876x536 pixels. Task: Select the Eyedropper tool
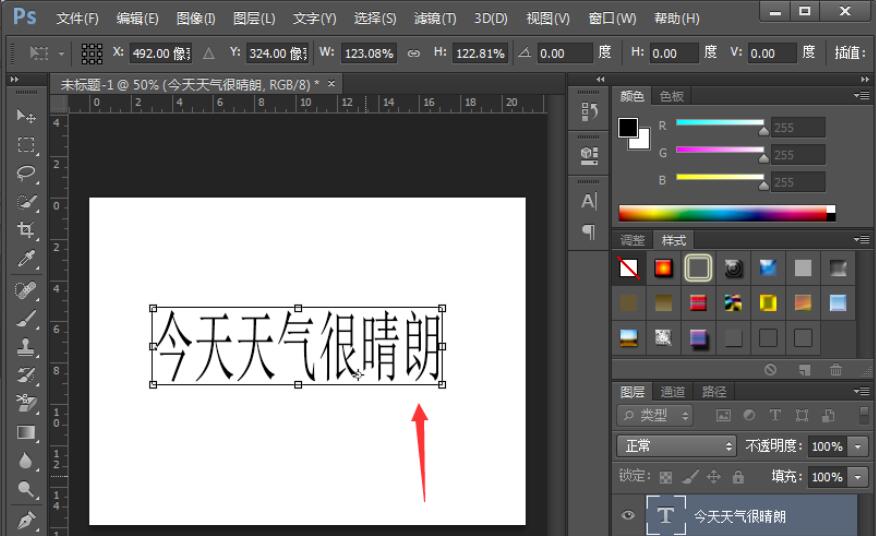tap(26, 260)
